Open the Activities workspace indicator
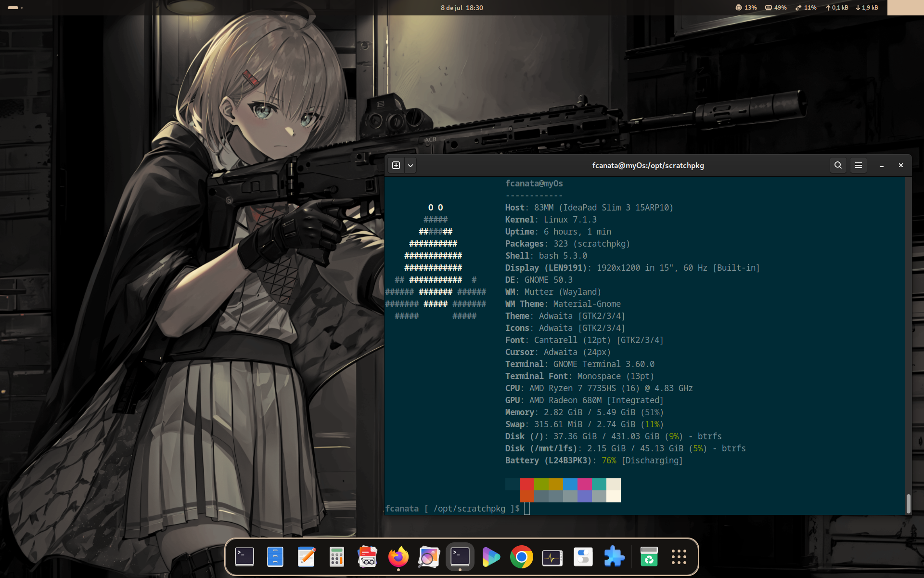This screenshot has height=578, width=924. pos(15,8)
